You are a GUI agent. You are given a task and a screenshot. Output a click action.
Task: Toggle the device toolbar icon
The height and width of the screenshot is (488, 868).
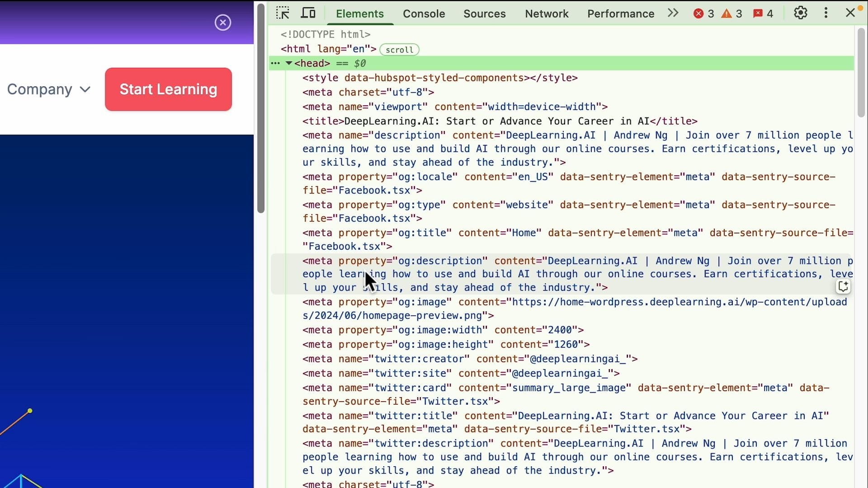click(x=308, y=13)
